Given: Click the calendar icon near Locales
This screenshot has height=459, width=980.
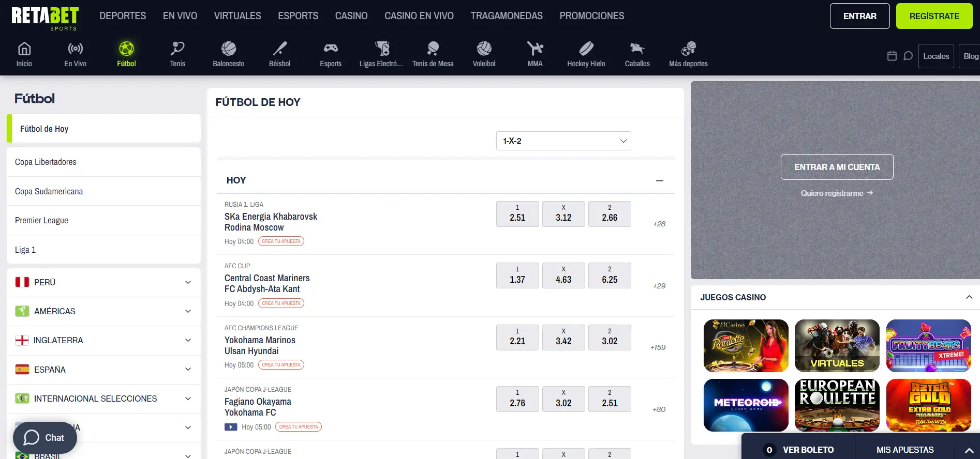Looking at the screenshot, I should click(x=892, y=56).
